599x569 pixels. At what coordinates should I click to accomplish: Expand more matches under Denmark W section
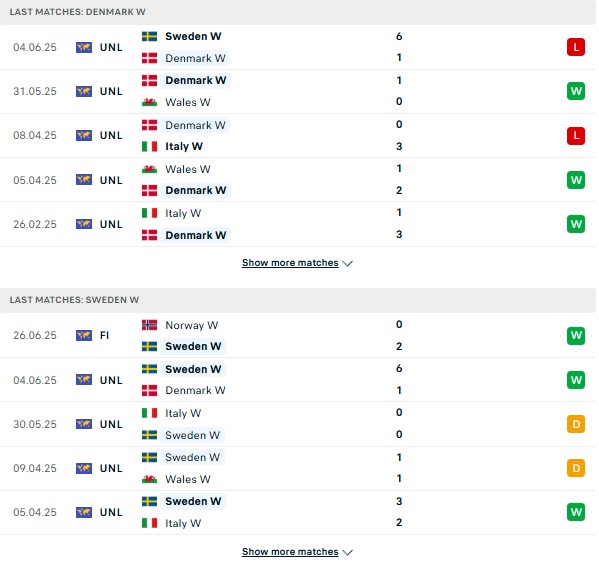point(297,263)
